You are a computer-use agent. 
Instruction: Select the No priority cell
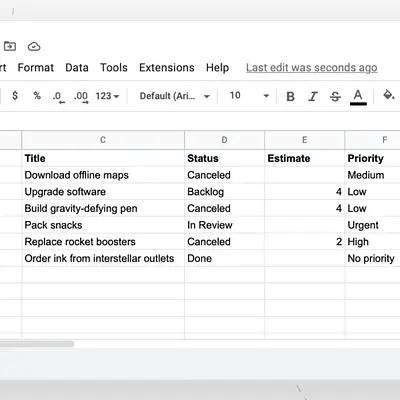pyautogui.click(x=372, y=258)
